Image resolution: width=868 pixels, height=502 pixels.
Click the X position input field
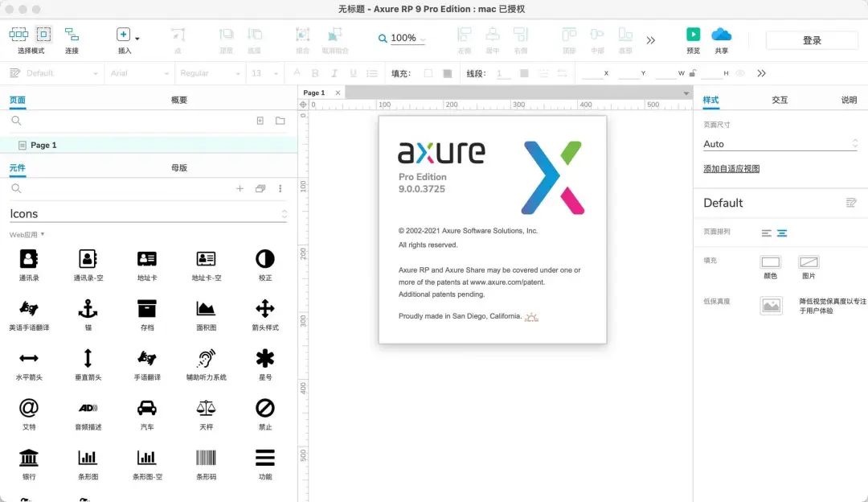pyautogui.click(x=592, y=73)
